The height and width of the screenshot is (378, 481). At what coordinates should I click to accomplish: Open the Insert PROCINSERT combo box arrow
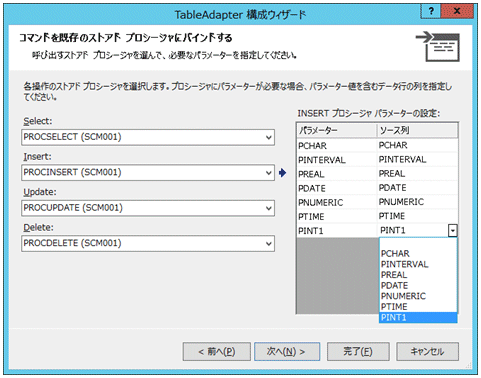[x=269, y=173]
